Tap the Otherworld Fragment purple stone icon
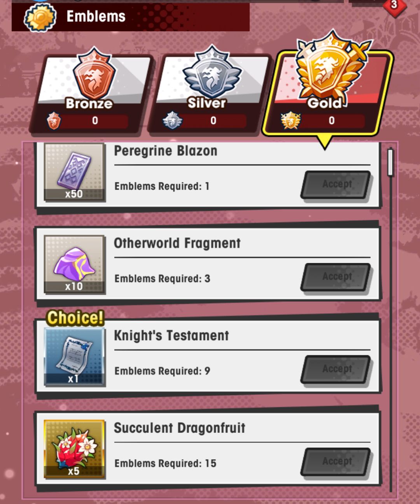 (74, 264)
